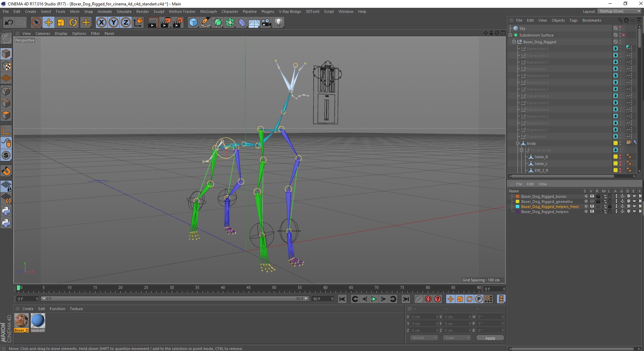This screenshot has width=644, height=351.
Task: Toggle lock on Boxer_Dog_Rigged_helpers_freez layer
Action: [x=610, y=207]
